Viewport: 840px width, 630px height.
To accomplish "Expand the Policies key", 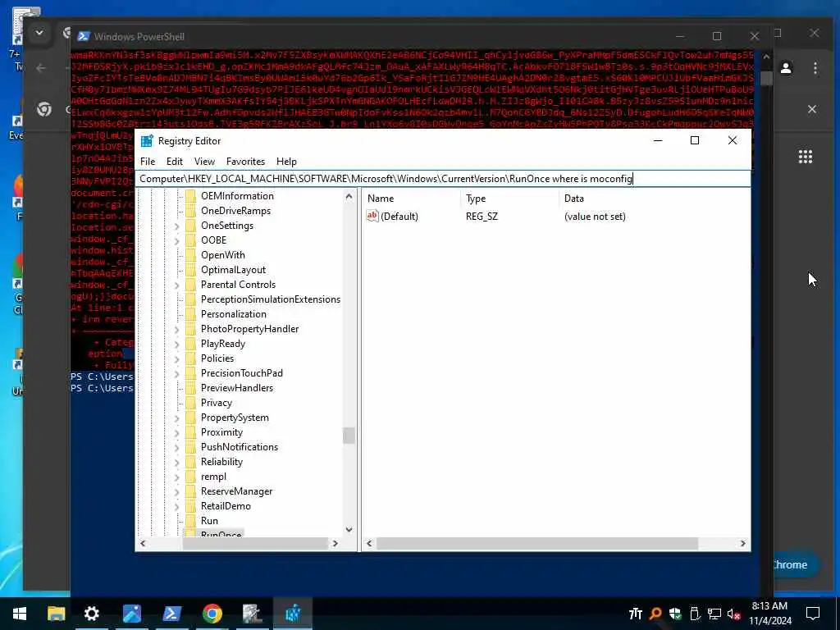I will coord(177,359).
